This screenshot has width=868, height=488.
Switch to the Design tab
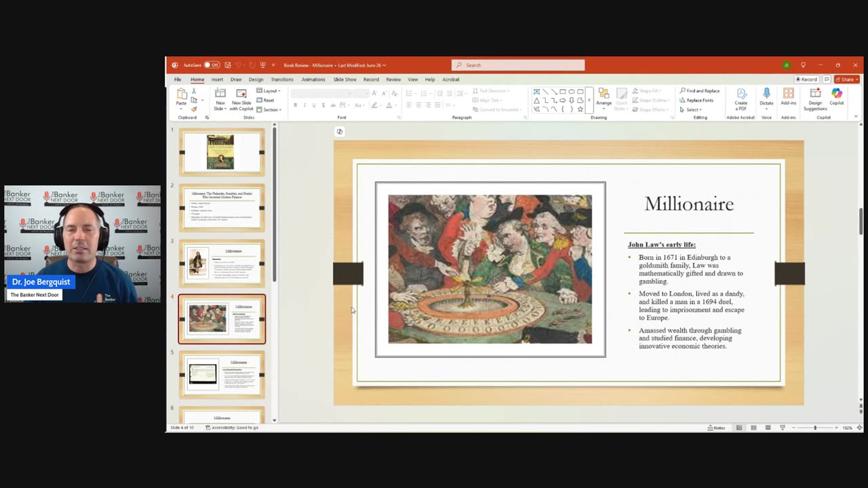256,79
